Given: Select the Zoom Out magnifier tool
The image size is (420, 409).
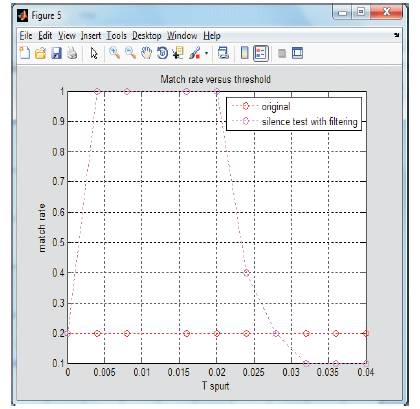Looking at the screenshot, I should (130, 53).
